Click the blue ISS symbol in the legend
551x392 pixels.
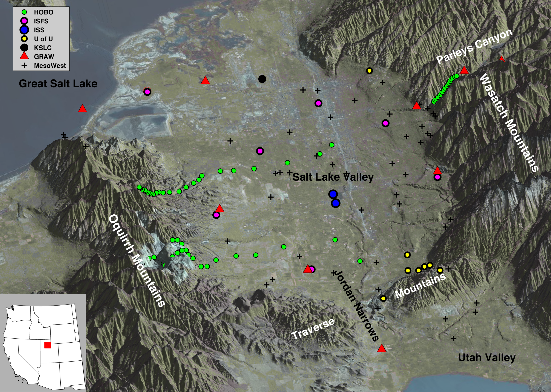tap(24, 30)
